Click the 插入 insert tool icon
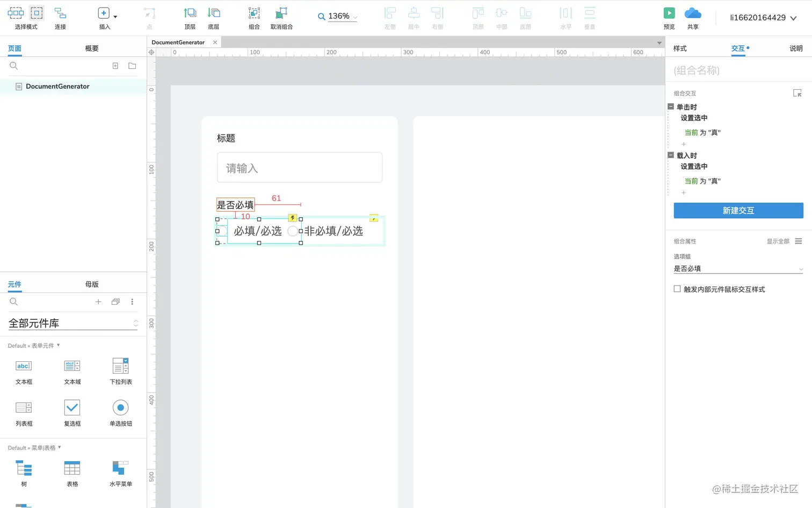This screenshot has height=508, width=812. point(104,13)
